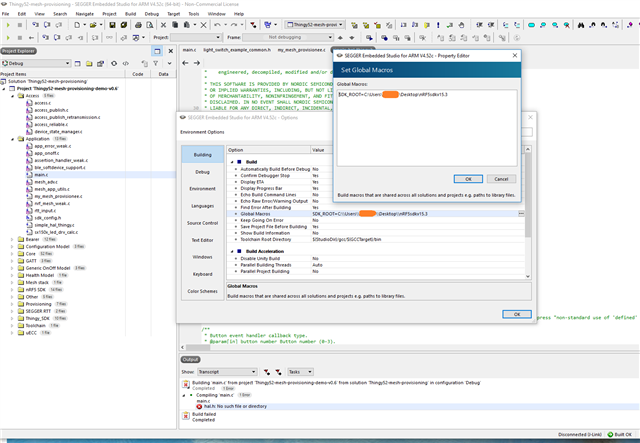
Task: Collapse the Application folder in project tree
Action: tap(12, 139)
